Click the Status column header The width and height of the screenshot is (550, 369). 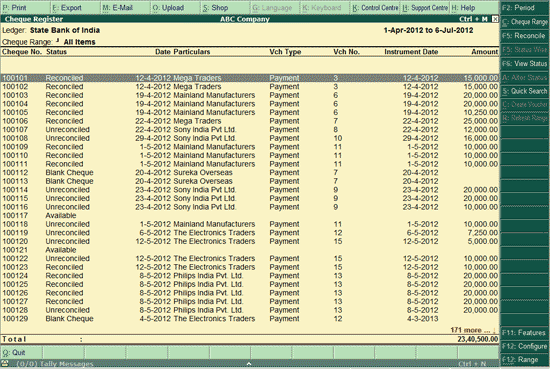[56, 52]
